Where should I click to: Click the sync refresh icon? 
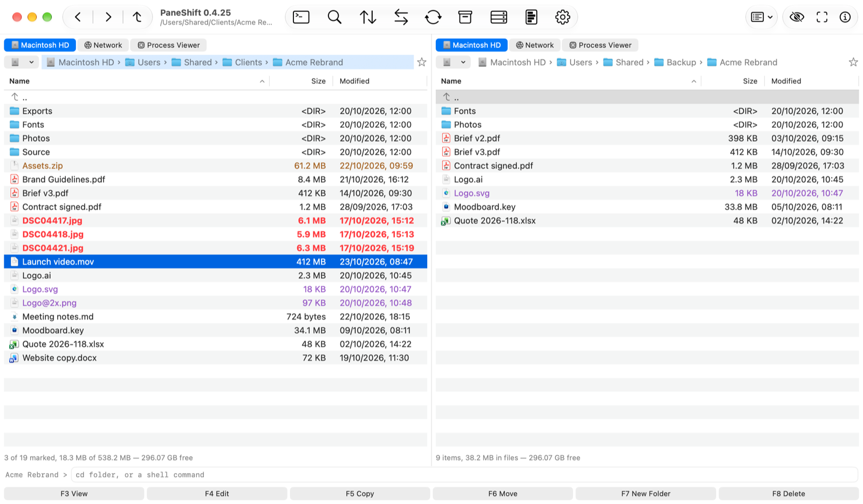tap(433, 17)
